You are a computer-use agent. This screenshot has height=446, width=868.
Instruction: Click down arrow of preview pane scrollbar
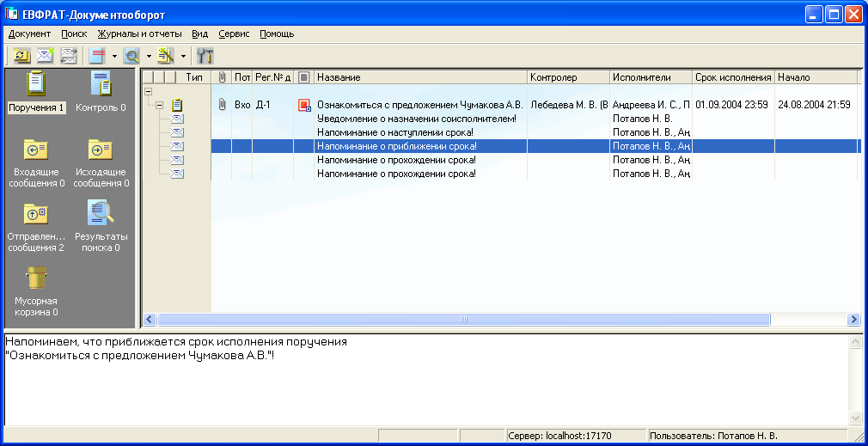855,419
